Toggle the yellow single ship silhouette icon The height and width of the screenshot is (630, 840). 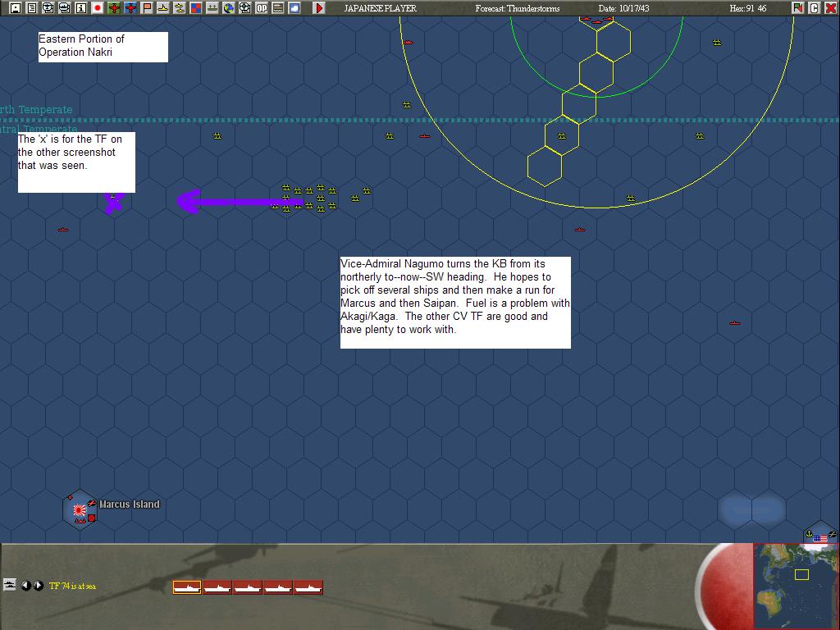(x=163, y=8)
